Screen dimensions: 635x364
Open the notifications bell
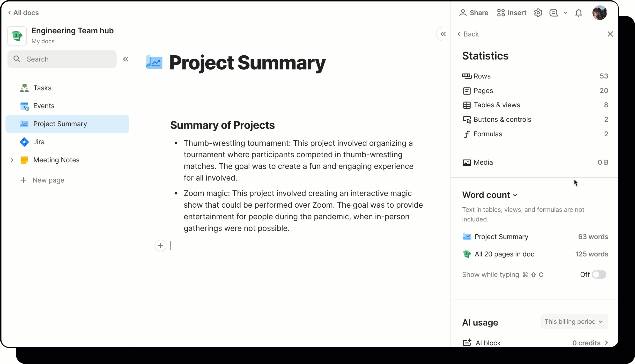coord(578,13)
